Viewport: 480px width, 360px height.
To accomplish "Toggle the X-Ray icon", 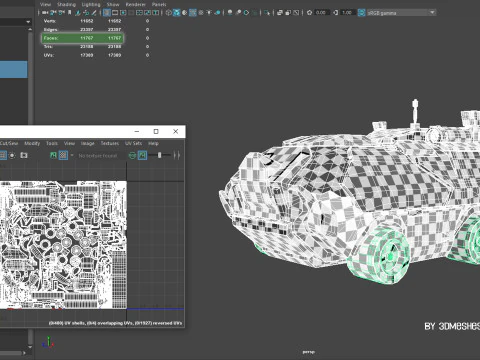I will coord(280,13).
